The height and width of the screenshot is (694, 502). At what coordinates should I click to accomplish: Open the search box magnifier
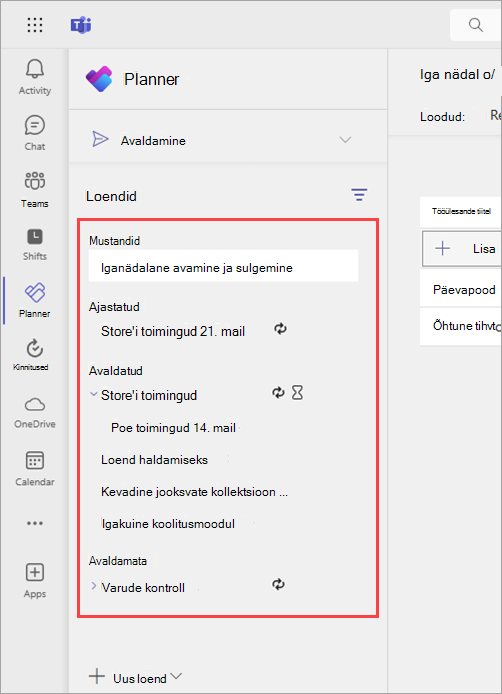tap(475, 25)
